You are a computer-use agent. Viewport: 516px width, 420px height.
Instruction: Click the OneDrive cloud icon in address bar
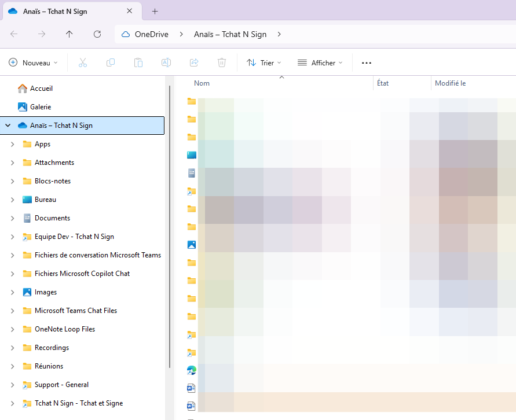pyautogui.click(x=125, y=34)
